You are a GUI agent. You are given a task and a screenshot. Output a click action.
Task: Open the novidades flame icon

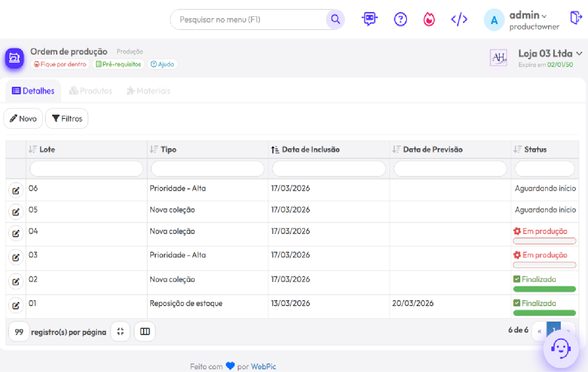click(x=429, y=19)
